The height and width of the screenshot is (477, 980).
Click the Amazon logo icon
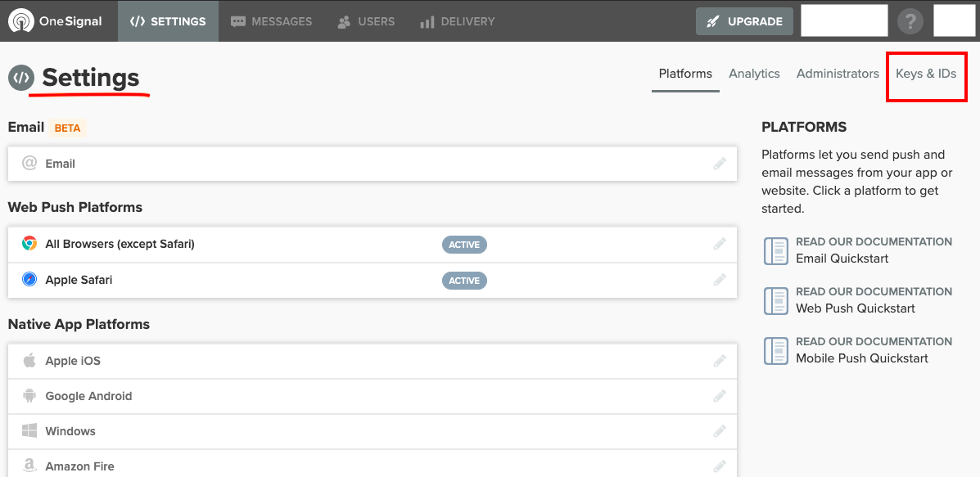click(x=29, y=466)
